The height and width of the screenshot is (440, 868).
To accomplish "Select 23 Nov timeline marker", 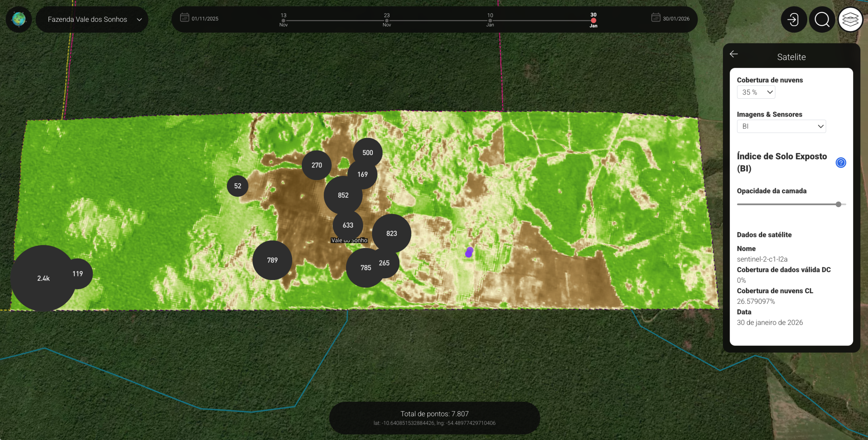I will click(x=387, y=20).
